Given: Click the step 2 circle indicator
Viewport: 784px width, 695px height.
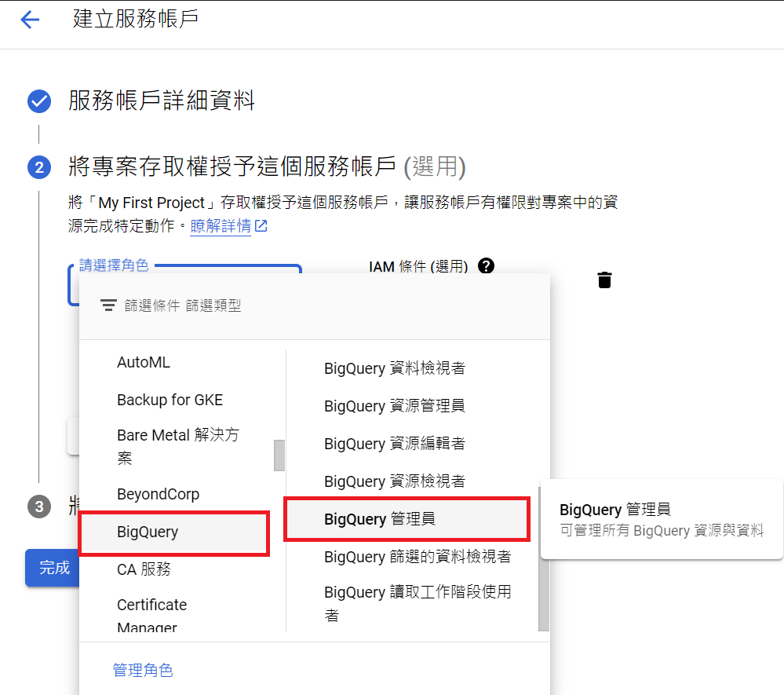Looking at the screenshot, I should [x=39, y=167].
